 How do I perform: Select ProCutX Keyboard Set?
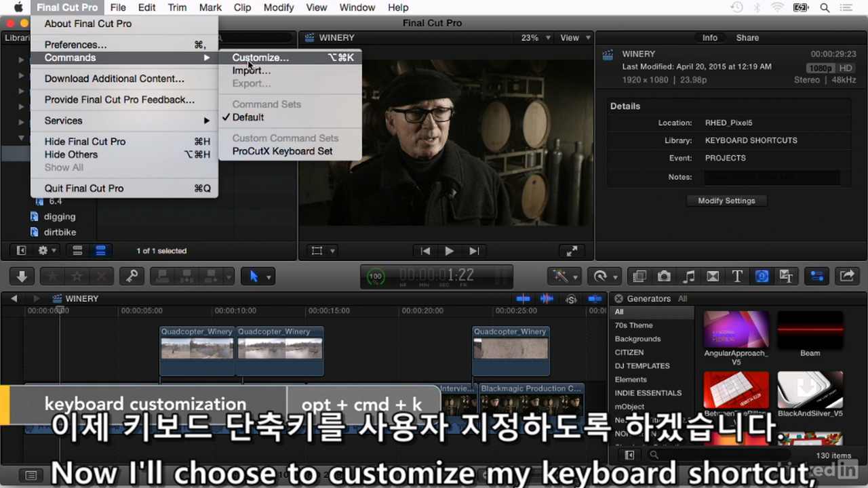290,151
